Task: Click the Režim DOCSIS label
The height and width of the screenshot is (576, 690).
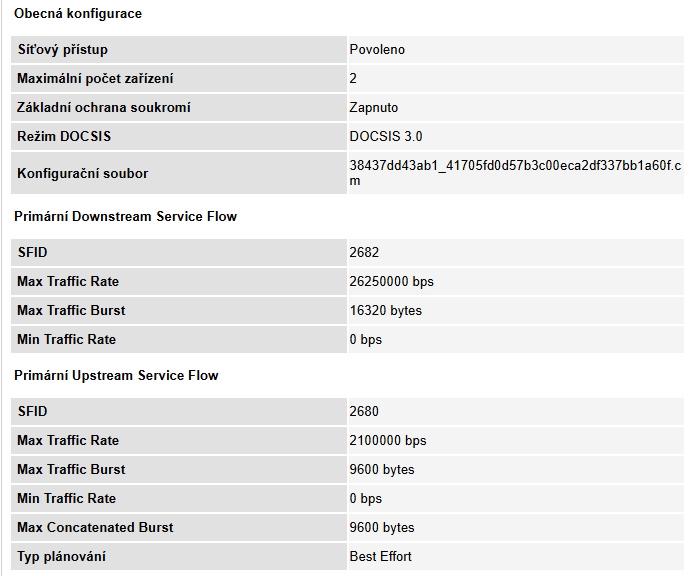Action: click(x=66, y=136)
